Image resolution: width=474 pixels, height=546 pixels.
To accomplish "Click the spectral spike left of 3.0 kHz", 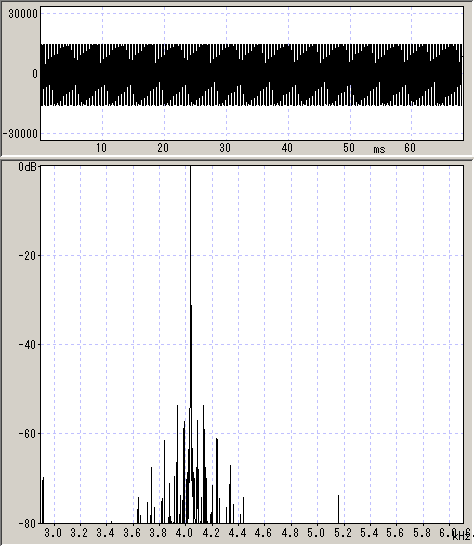I will click(x=43, y=500).
